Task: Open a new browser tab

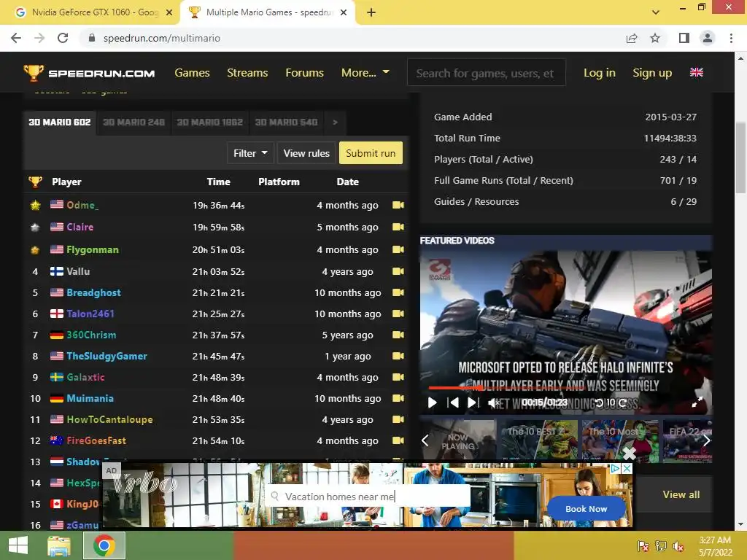Action: click(371, 12)
